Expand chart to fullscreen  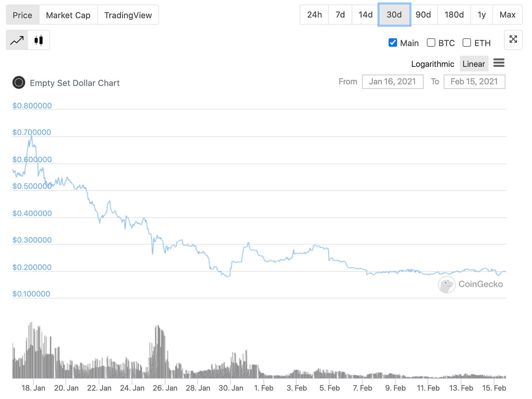point(513,39)
